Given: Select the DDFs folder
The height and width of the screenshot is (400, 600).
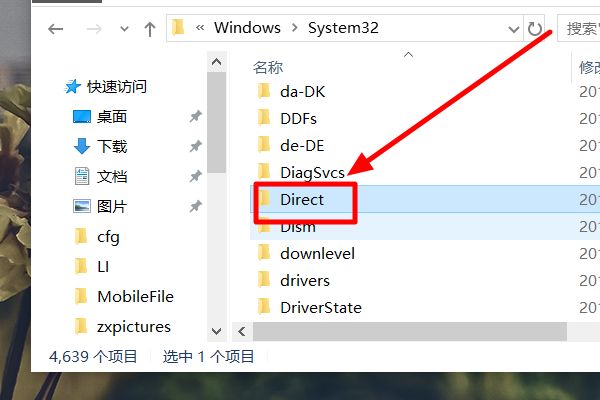Looking at the screenshot, I should 298,119.
